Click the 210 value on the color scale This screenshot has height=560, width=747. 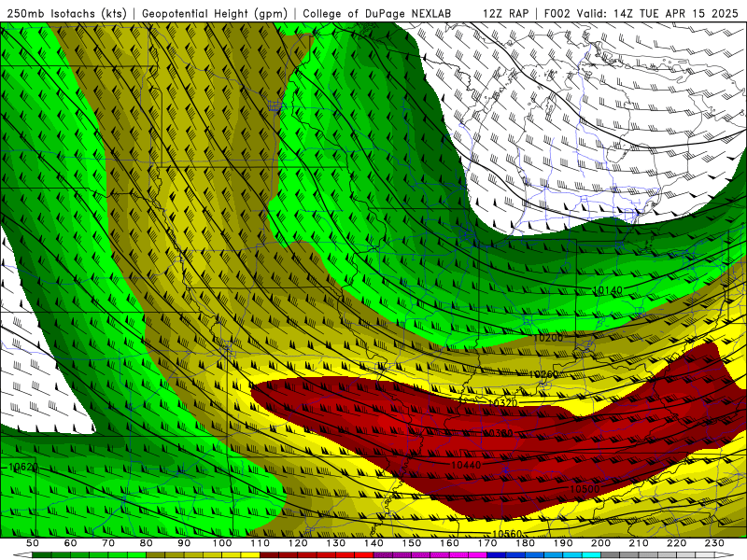point(639,543)
